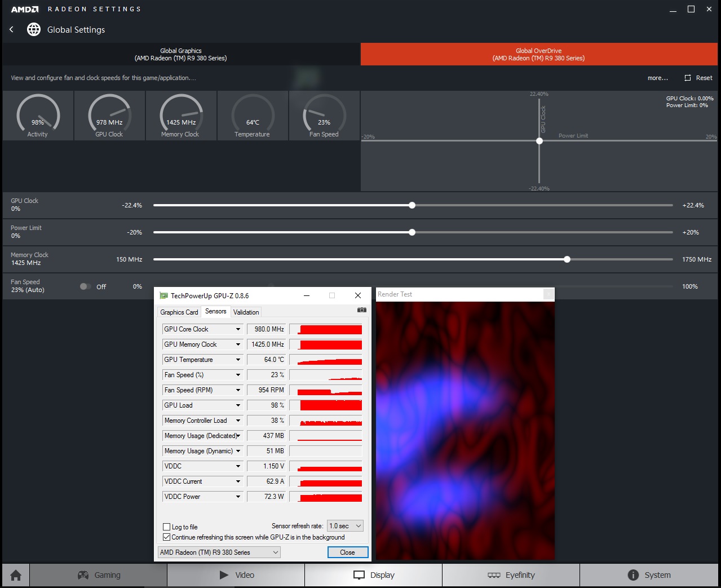The width and height of the screenshot is (721, 588).
Task: Switch to the Global OverDrive tab
Action: [539, 54]
